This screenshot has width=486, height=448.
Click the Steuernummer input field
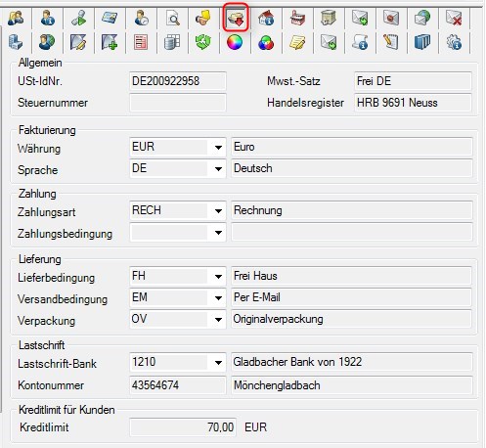click(178, 103)
